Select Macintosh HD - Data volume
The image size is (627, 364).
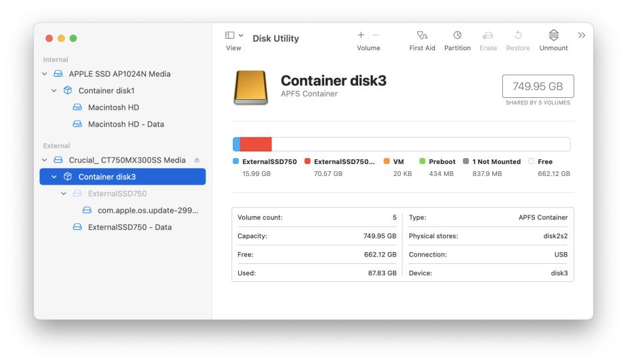125,124
